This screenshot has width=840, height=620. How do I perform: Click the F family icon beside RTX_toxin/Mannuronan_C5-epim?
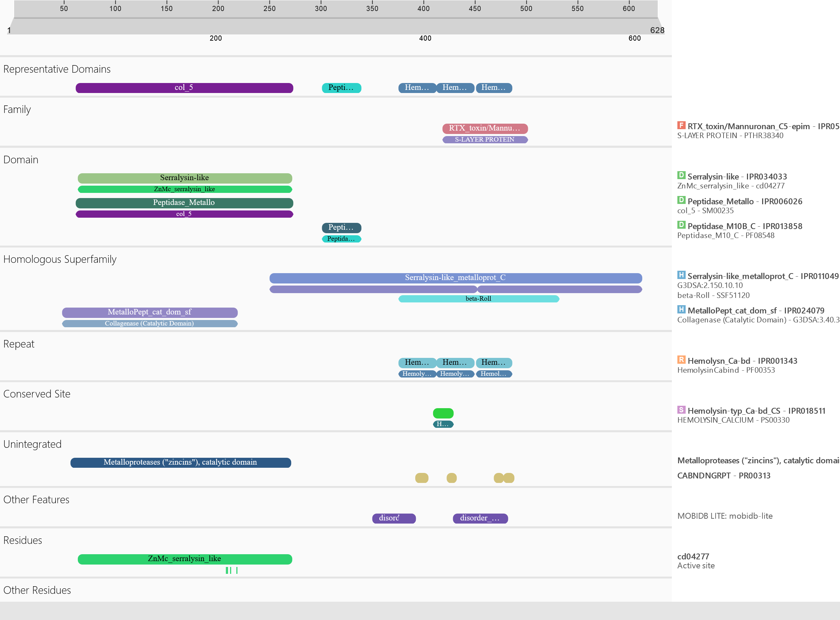681,125
